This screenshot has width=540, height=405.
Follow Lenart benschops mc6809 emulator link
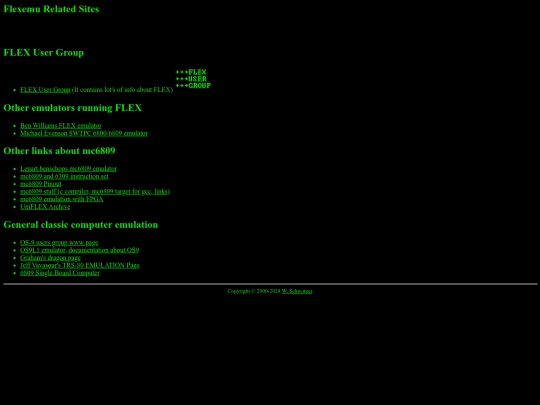point(68,169)
